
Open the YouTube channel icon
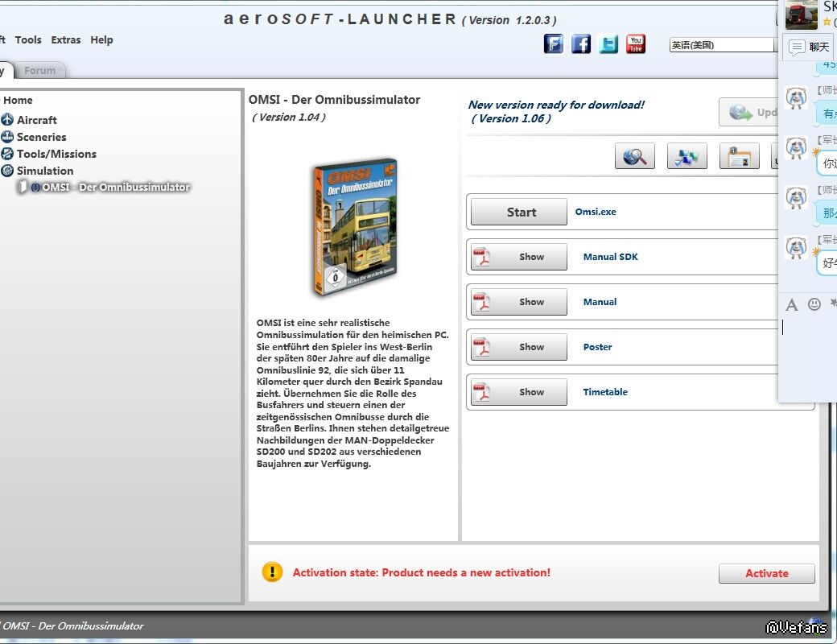point(635,43)
